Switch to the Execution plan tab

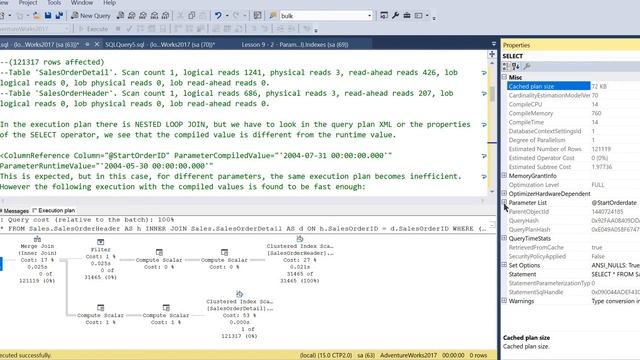(x=53, y=211)
